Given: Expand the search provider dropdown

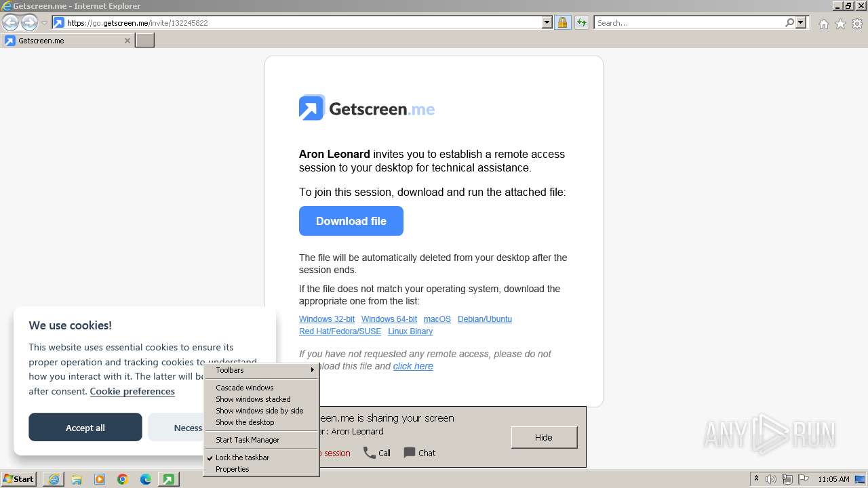Looking at the screenshot, I should coord(801,22).
